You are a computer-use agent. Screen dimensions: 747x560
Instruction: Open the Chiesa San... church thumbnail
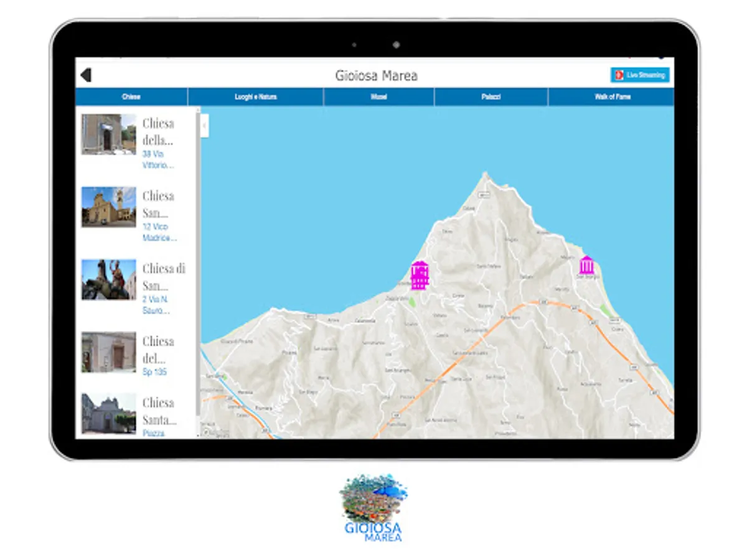tap(108, 207)
